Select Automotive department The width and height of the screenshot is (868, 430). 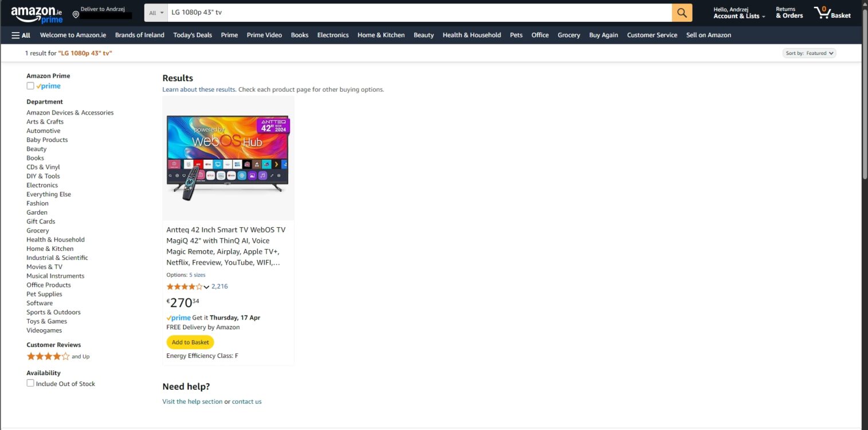43,131
